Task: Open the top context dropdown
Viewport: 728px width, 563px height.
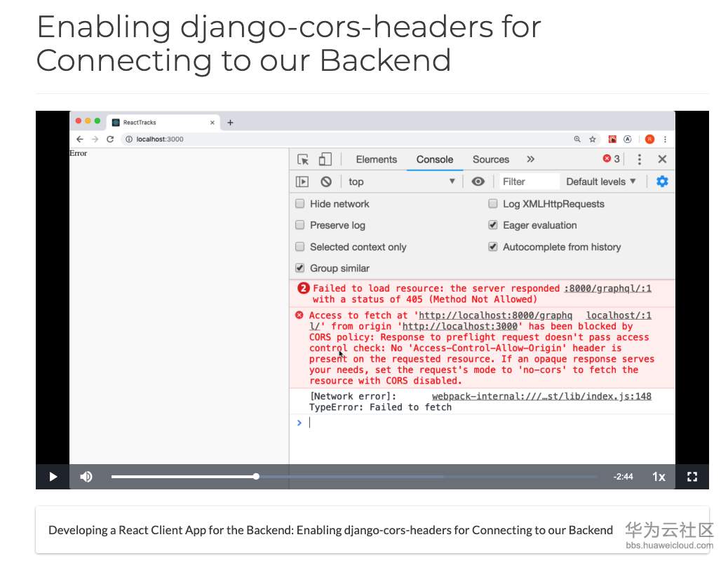Action: (401, 182)
